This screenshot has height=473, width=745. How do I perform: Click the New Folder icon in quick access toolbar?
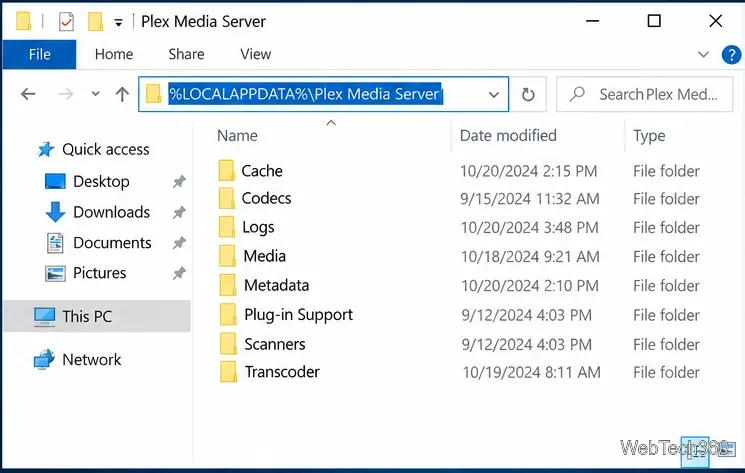click(x=96, y=21)
